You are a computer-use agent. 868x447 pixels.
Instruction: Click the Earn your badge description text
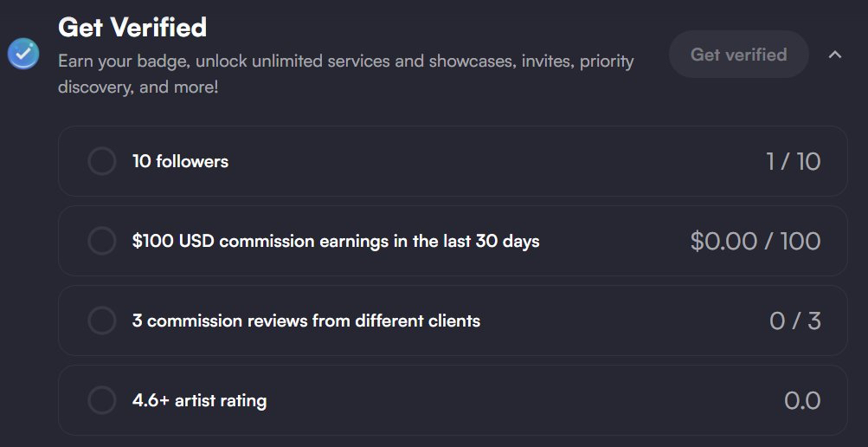(x=345, y=74)
